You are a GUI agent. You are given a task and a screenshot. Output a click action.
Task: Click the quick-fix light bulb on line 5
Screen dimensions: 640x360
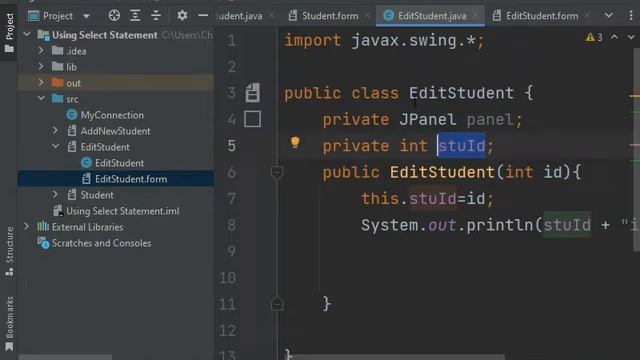[x=295, y=142]
